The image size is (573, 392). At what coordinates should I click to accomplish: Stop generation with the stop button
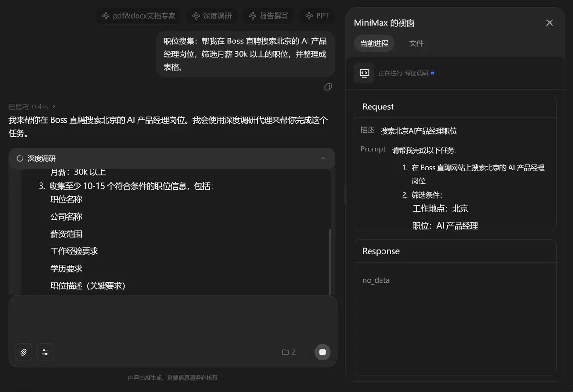tap(322, 352)
